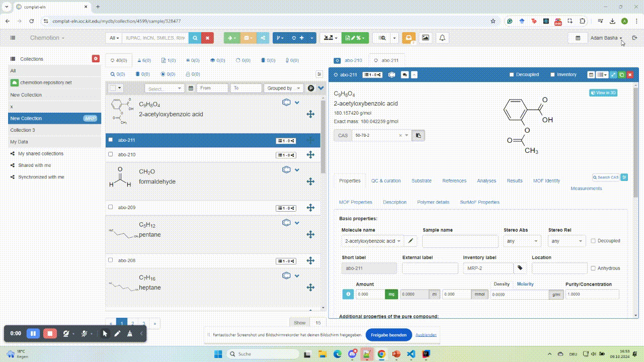
Task: Toggle the Inventory checkbox in header
Action: point(552,74)
